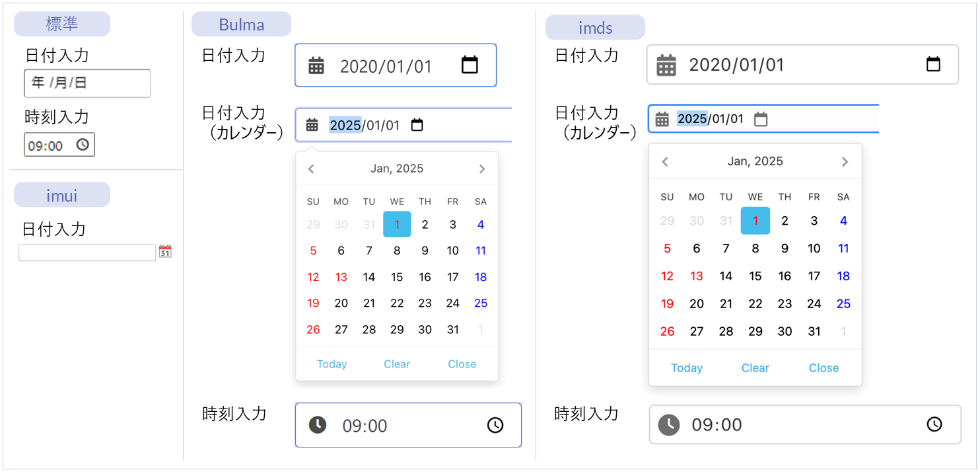Click the standard 年/月/日 date input field
The height and width of the screenshot is (472, 980).
click(87, 83)
